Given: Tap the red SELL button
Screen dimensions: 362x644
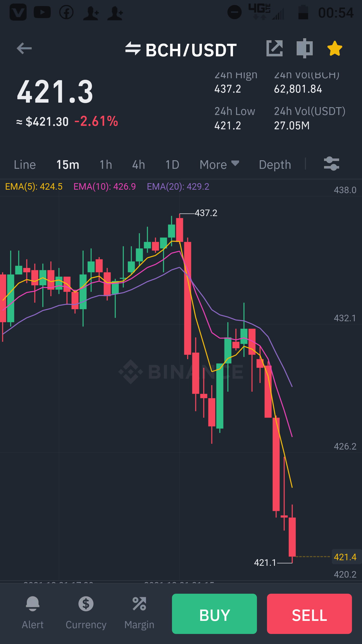Looking at the screenshot, I should tap(309, 614).
